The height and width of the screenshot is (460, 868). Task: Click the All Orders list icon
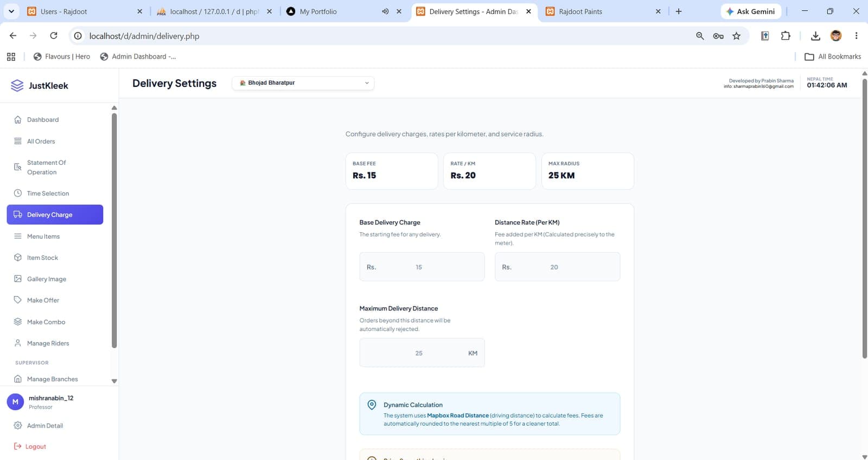(18, 141)
